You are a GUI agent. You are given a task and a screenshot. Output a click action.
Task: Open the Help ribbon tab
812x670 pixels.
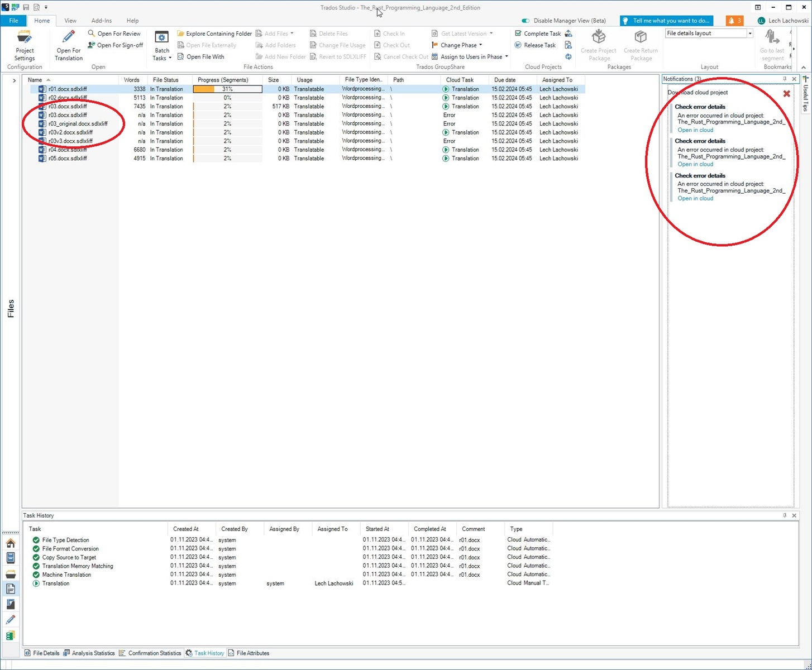coord(132,21)
